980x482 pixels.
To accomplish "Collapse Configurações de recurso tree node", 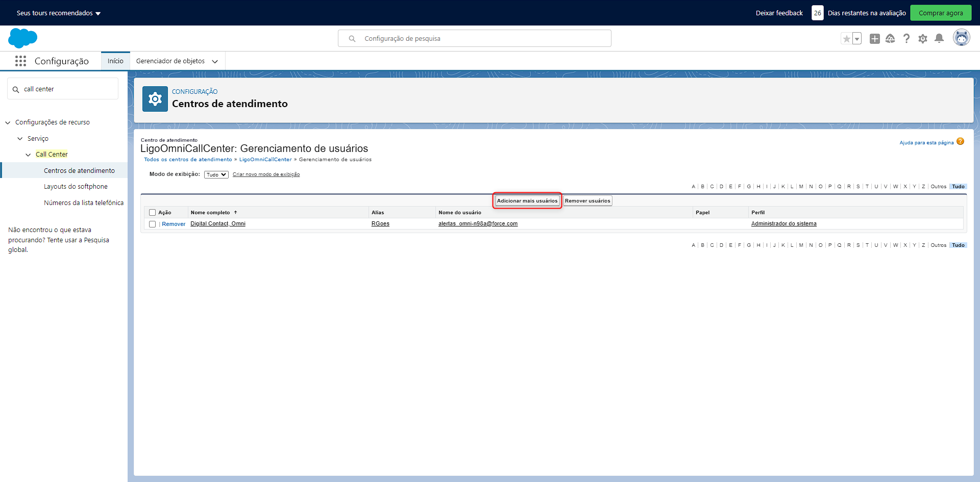I will click(8, 122).
